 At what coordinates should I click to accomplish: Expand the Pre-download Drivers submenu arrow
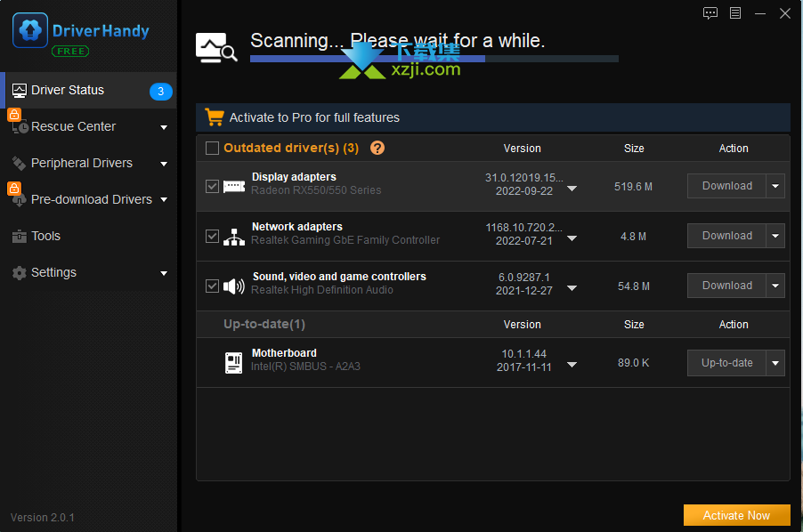coord(164,199)
